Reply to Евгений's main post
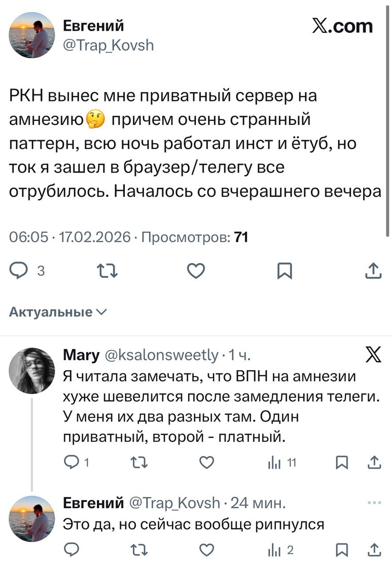 coord(19,270)
